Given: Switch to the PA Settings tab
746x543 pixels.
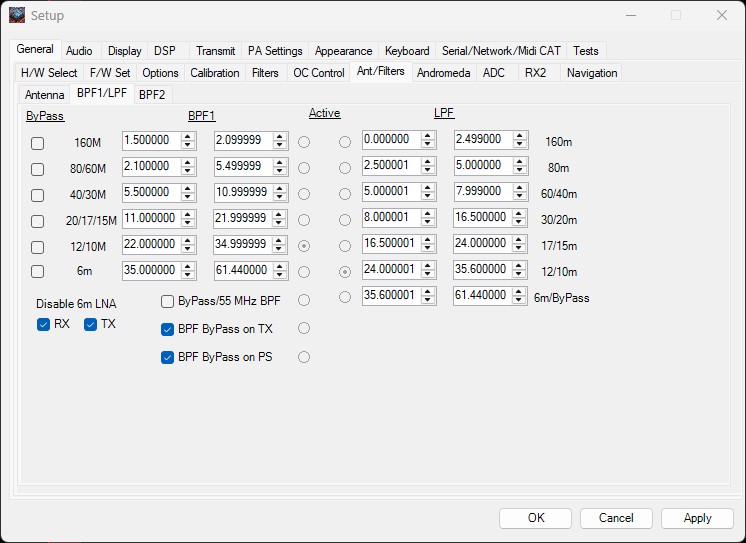Looking at the screenshot, I should [275, 51].
